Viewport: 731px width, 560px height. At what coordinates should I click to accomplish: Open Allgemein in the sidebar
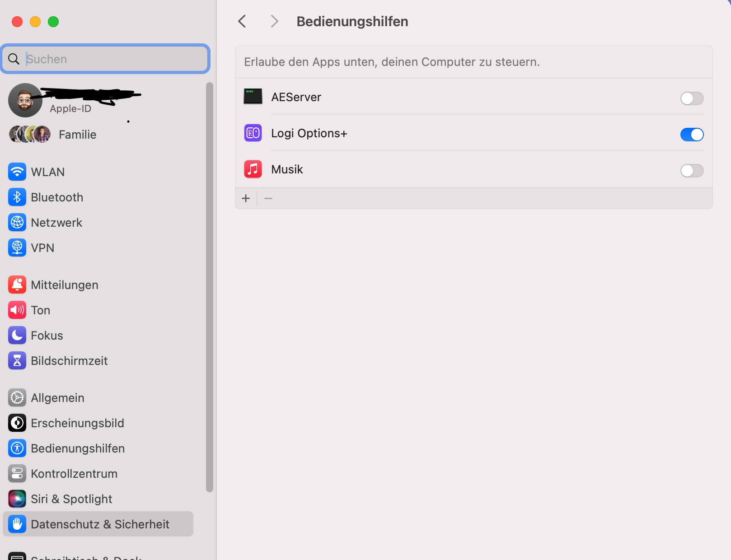pyautogui.click(x=57, y=398)
